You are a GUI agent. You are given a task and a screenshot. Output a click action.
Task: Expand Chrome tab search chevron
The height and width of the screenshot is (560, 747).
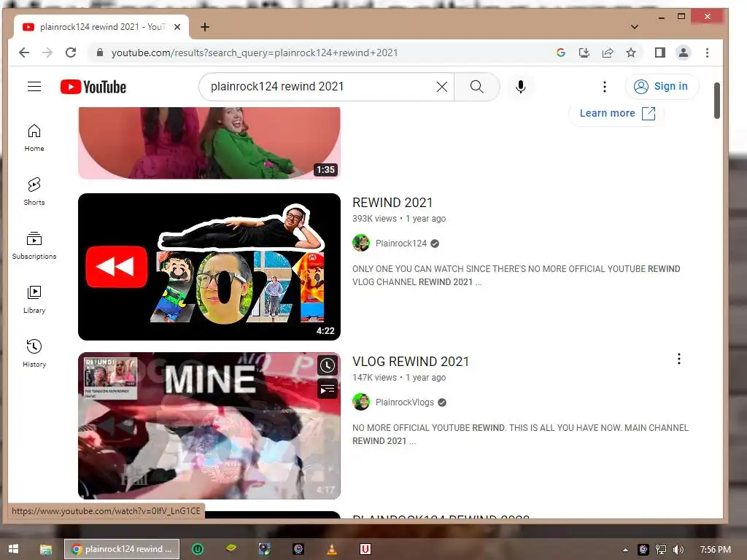tap(635, 27)
